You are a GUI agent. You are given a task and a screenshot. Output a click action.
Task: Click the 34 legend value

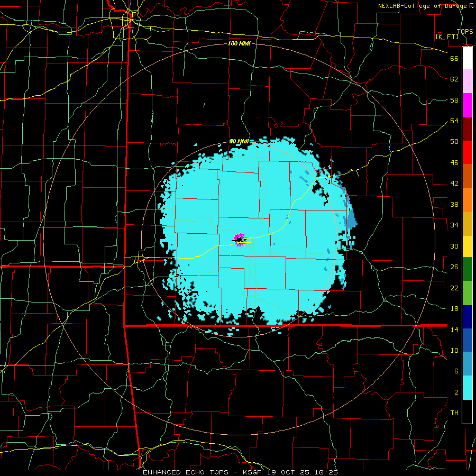tap(454, 225)
